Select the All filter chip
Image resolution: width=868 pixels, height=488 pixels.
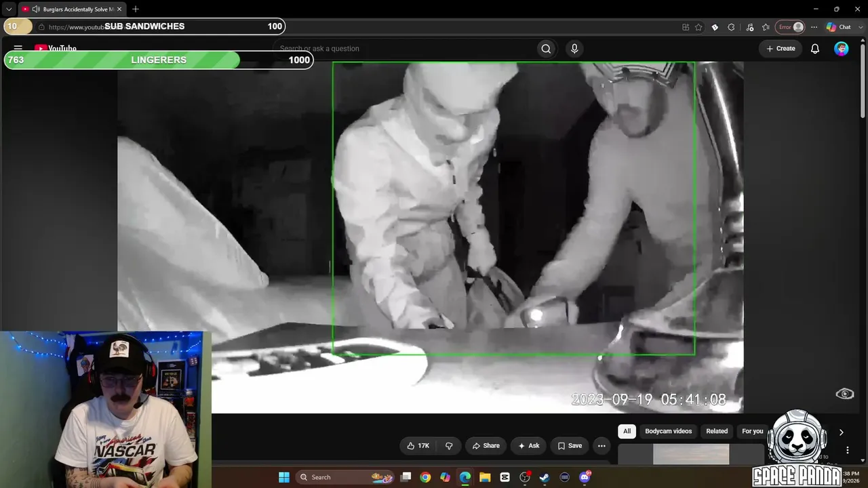[627, 431]
